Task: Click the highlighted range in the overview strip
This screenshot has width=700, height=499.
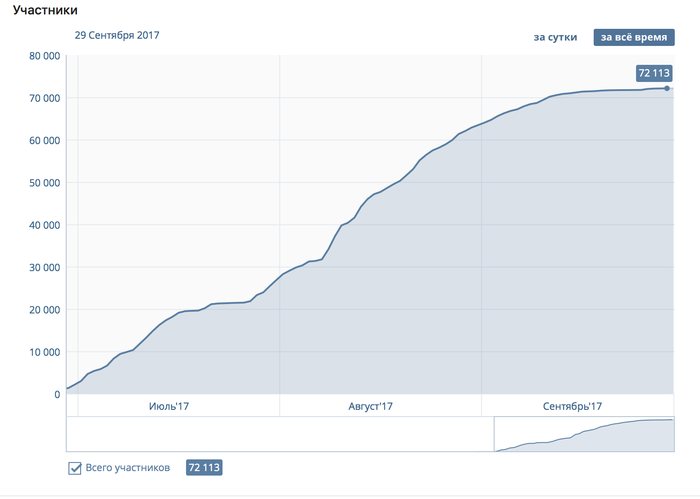Action: [x=584, y=435]
